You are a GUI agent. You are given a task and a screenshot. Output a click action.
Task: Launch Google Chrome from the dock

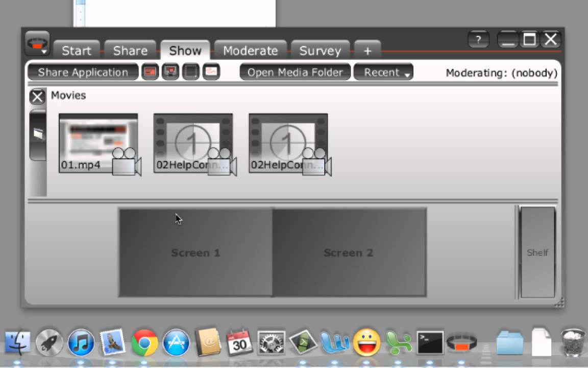144,342
